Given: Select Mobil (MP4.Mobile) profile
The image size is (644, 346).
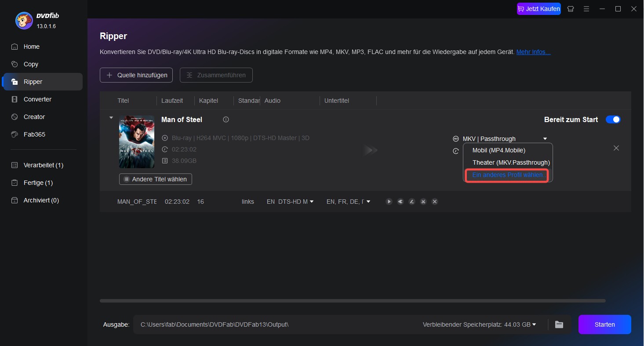Looking at the screenshot, I should click(x=499, y=150).
